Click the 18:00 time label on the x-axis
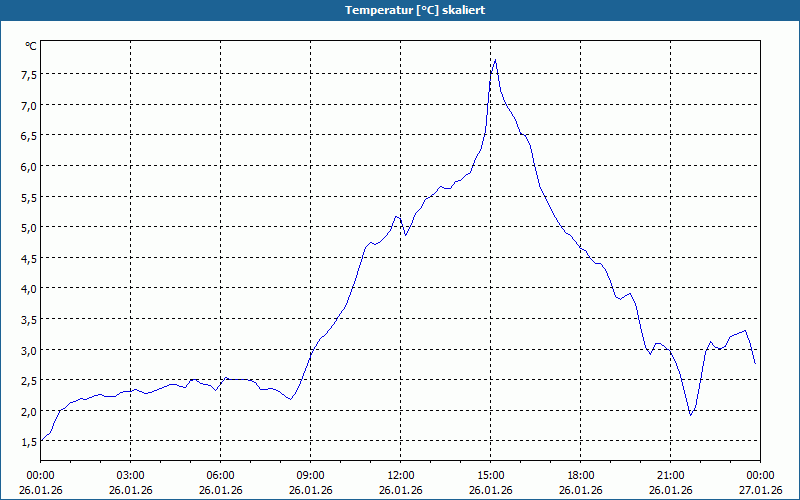800x500 pixels. (581, 476)
